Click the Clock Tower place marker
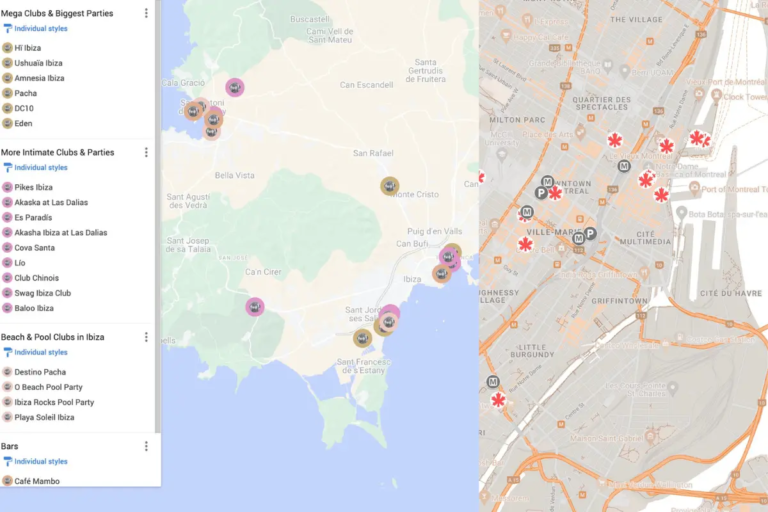 point(717,96)
